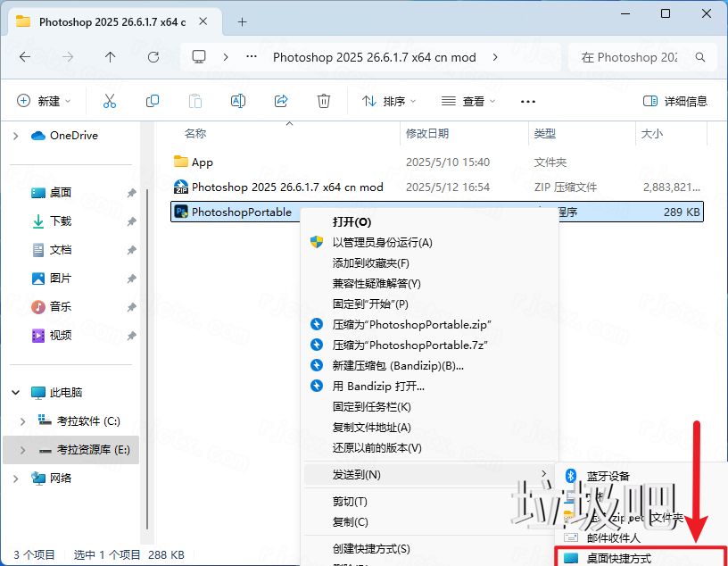Viewport: 728px width, 566px height.
Task: Click the Share icon on the toolbar
Action: tap(281, 101)
